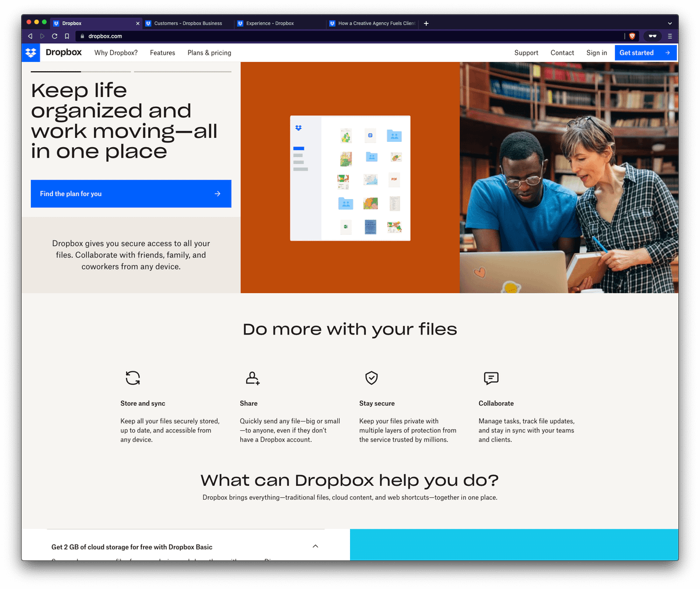Image resolution: width=700 pixels, height=589 pixels.
Task: Click the Stay secure shield icon
Action: point(372,378)
